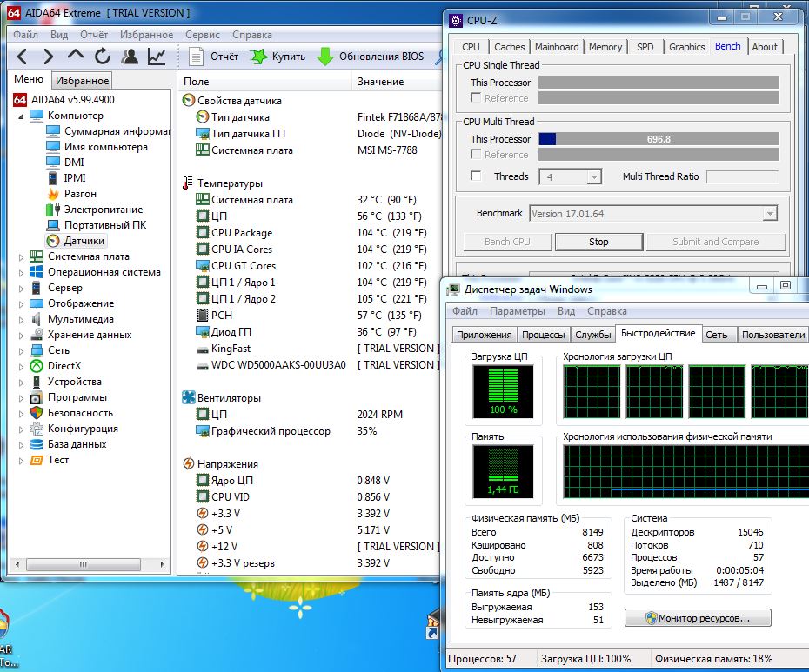This screenshot has width=809, height=672.
Task: Expand the Системная плата tree node
Action: click(22, 256)
